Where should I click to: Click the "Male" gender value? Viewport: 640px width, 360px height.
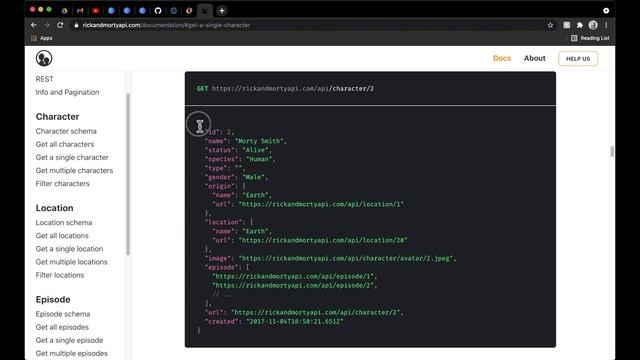tap(253, 177)
